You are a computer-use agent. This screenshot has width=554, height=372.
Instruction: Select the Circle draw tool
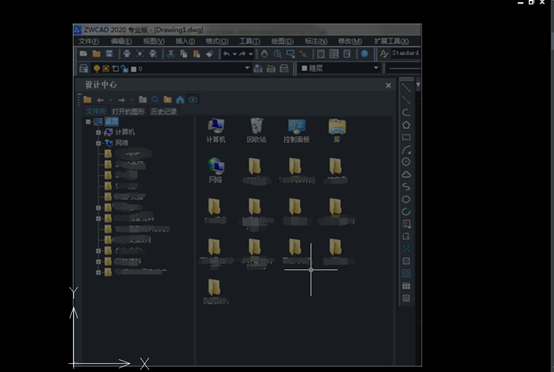[406, 162]
